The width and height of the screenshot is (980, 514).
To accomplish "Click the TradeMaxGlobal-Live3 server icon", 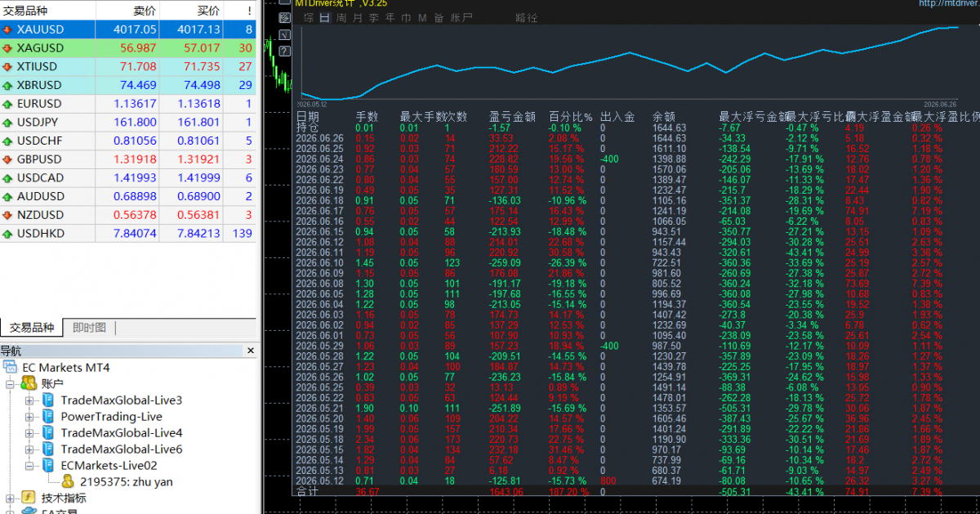I will coord(48,400).
